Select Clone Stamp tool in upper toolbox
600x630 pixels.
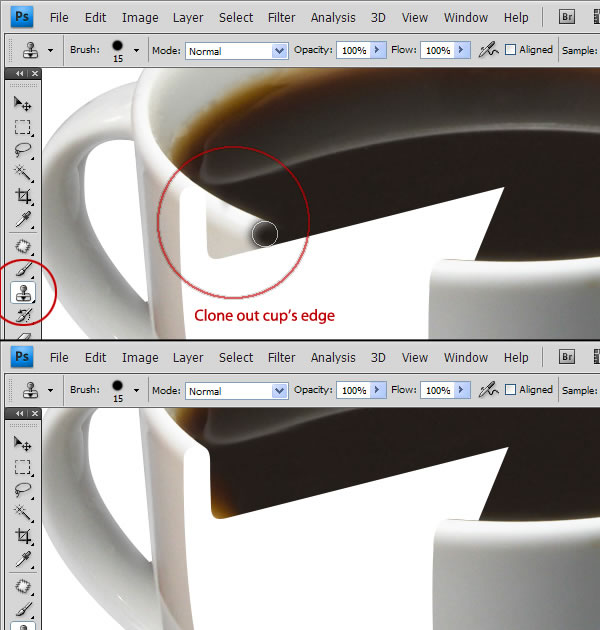[x=23, y=292]
